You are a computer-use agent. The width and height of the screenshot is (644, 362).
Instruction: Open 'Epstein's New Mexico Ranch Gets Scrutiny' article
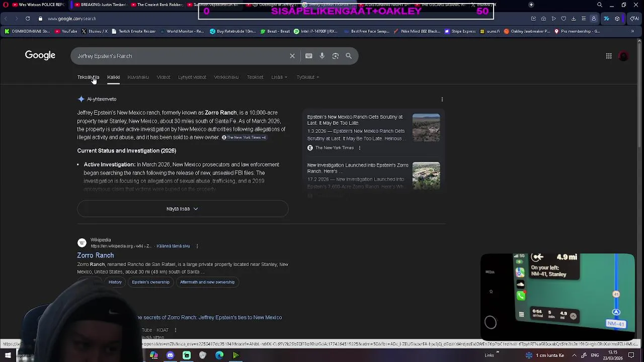[355, 120]
